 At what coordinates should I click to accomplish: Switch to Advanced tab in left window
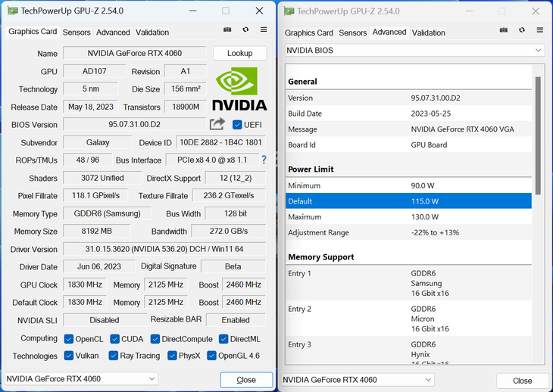coord(113,33)
